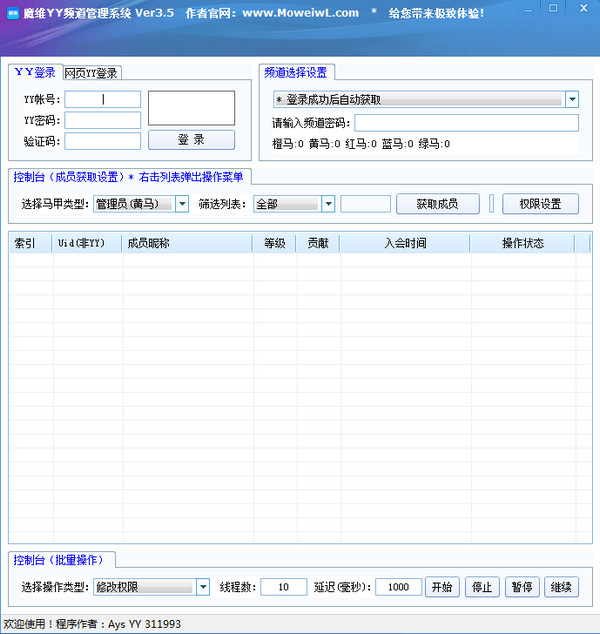Open the 选择马甲类型 dropdown
Screen dimensions: 600x634
(182, 204)
